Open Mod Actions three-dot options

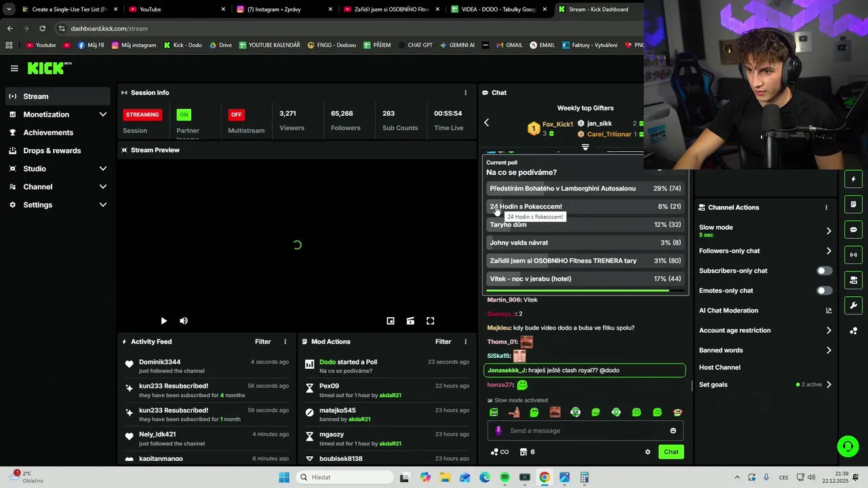[x=465, y=342]
